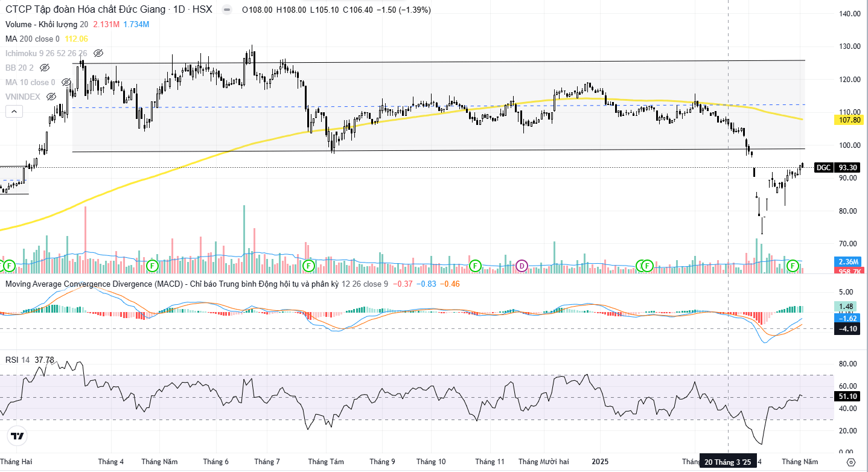The image size is (868, 472).
Task: Click the market status pill beside HSX
Action: [226, 10]
